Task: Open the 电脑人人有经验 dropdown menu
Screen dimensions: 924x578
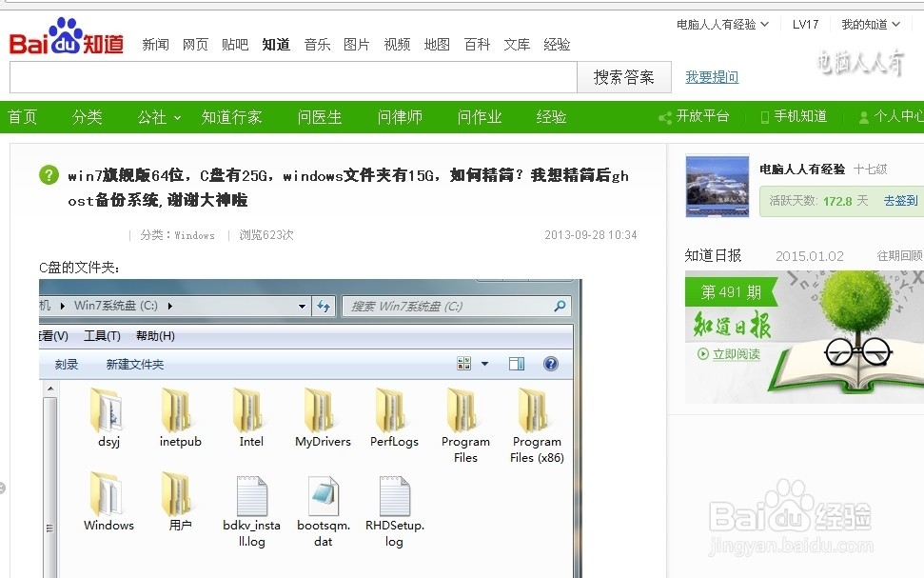Action: pos(721,24)
